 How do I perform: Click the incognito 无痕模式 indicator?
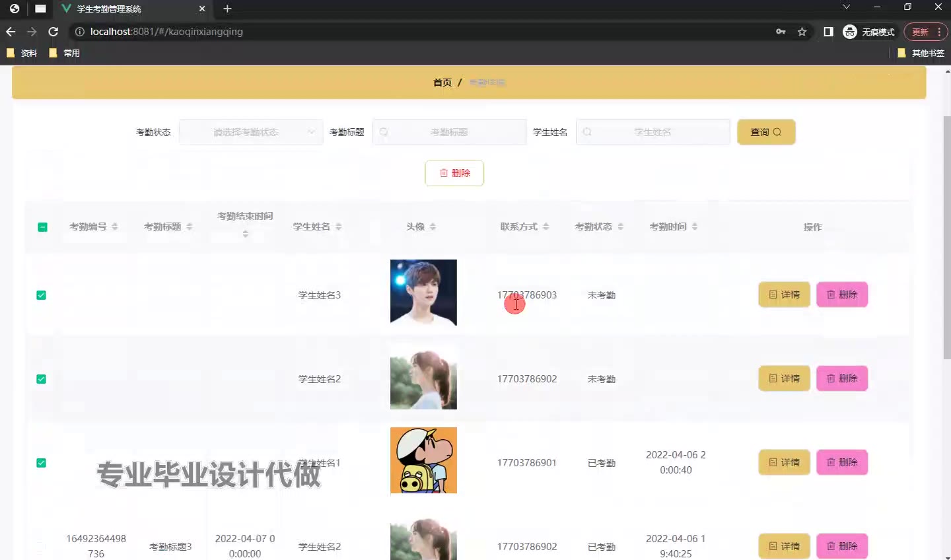click(x=869, y=32)
